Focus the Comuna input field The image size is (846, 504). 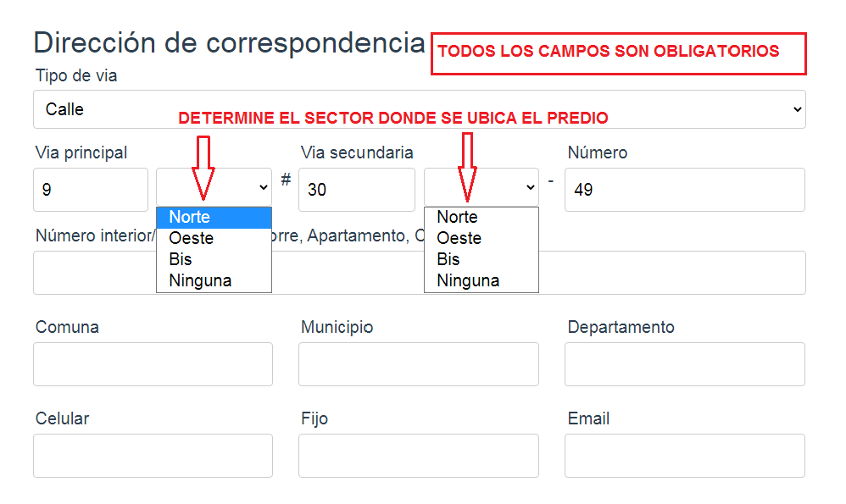click(153, 364)
